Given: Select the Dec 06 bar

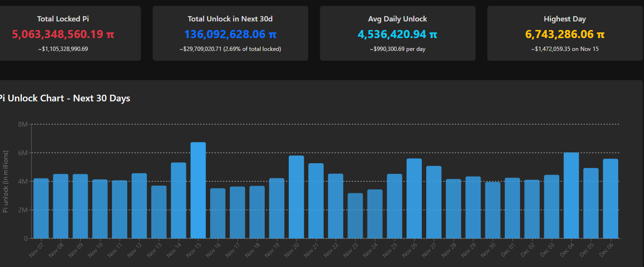Looking at the screenshot, I should pos(610,198).
